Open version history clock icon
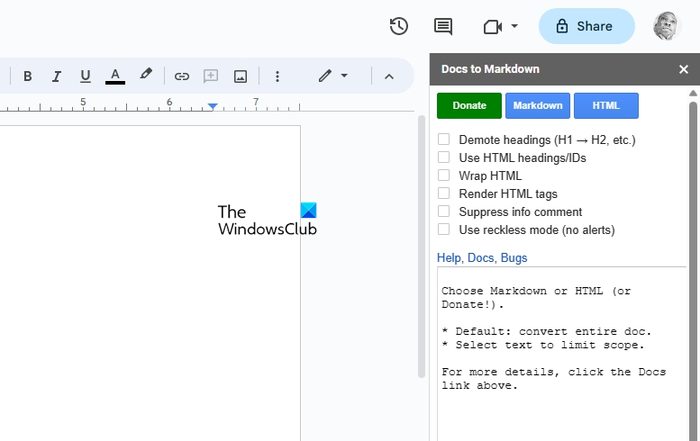Screen dimensions: 700x441 point(399,26)
